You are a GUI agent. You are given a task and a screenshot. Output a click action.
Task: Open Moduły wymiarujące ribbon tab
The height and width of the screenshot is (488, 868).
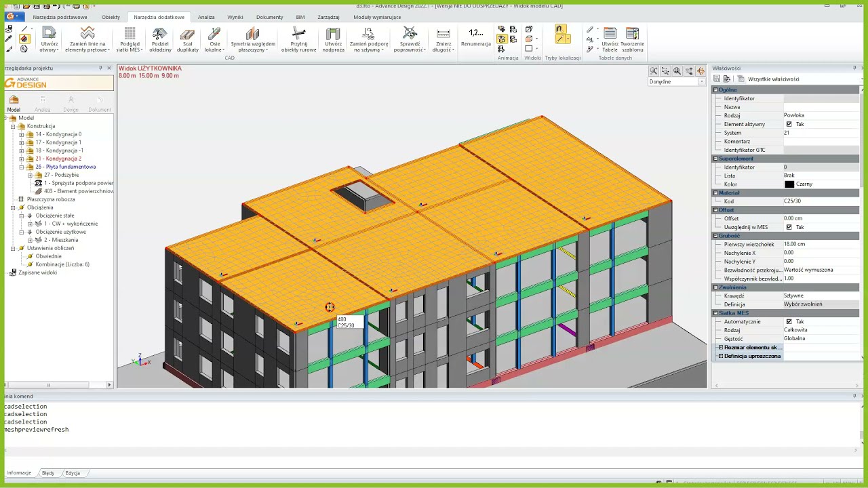pos(377,17)
